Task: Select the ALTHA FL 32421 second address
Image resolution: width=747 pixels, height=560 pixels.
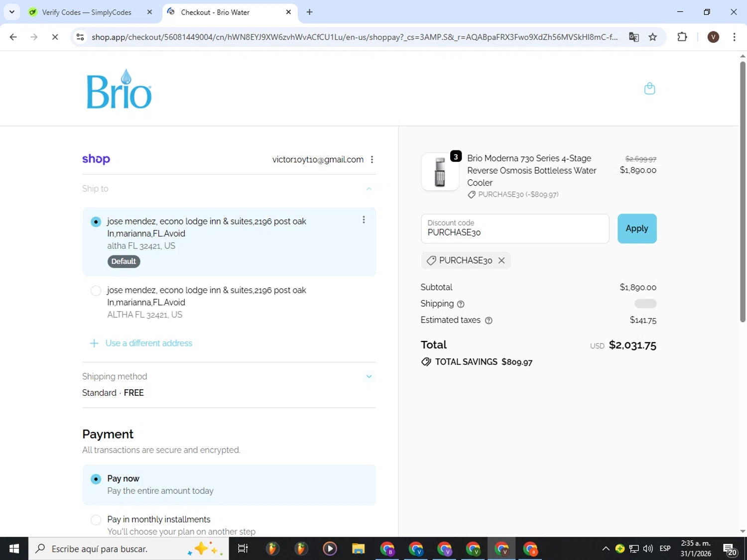Action: pos(96,290)
